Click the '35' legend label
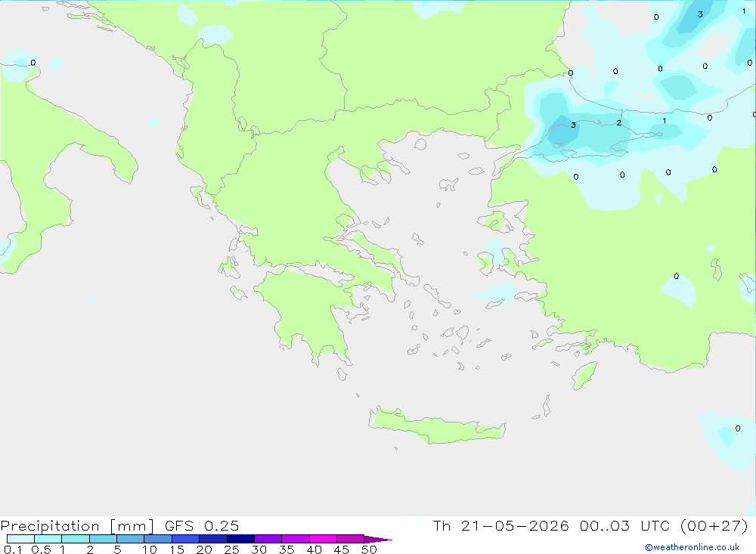The height and width of the screenshot is (554, 756). [x=287, y=549]
